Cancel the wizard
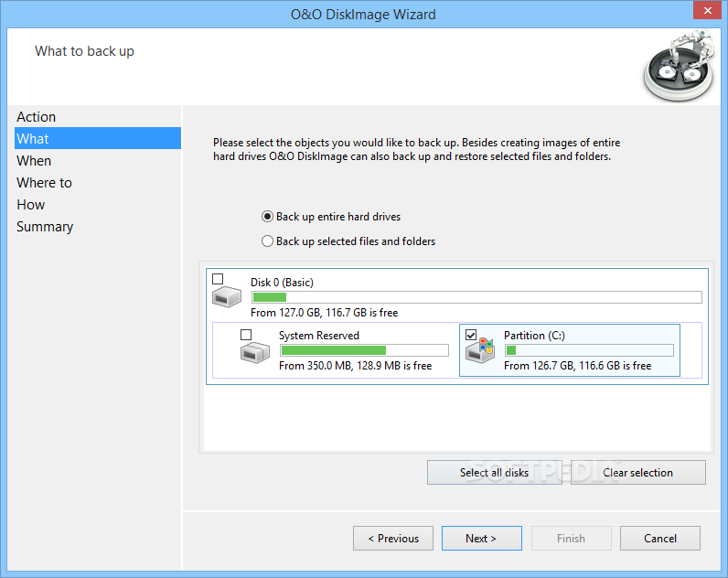The height and width of the screenshot is (578, 728). (x=659, y=538)
